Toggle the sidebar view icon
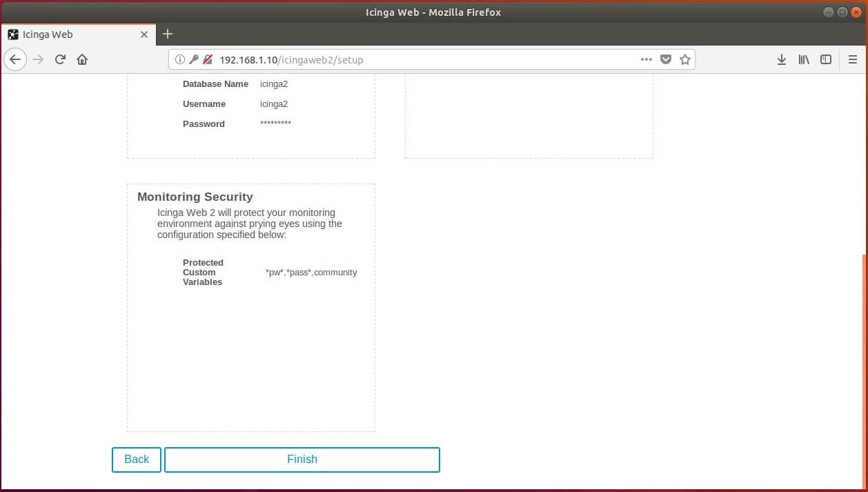This screenshot has width=868, height=492. (826, 59)
